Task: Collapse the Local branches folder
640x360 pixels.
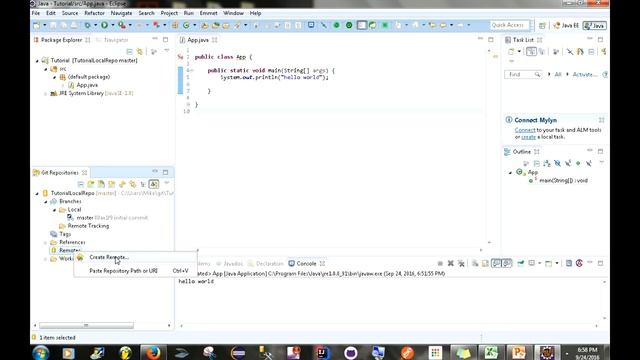Action: [x=54, y=210]
